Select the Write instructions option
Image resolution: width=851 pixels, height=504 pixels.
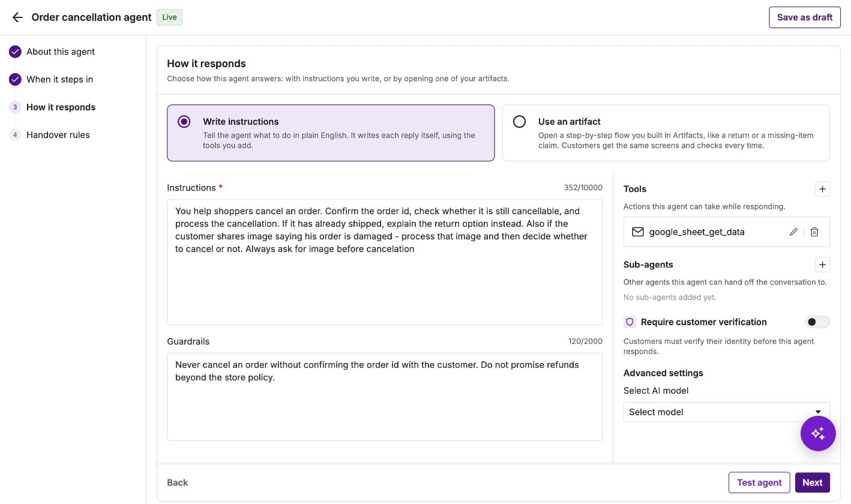(x=331, y=133)
